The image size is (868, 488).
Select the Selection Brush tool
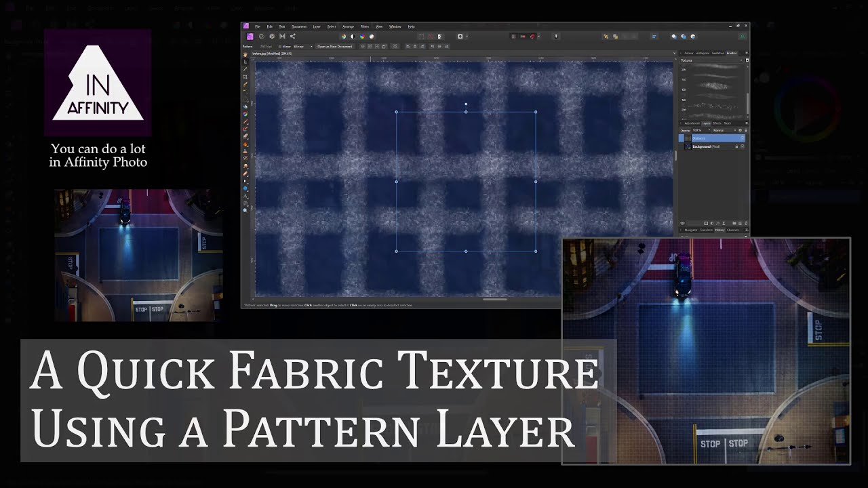coord(245,84)
